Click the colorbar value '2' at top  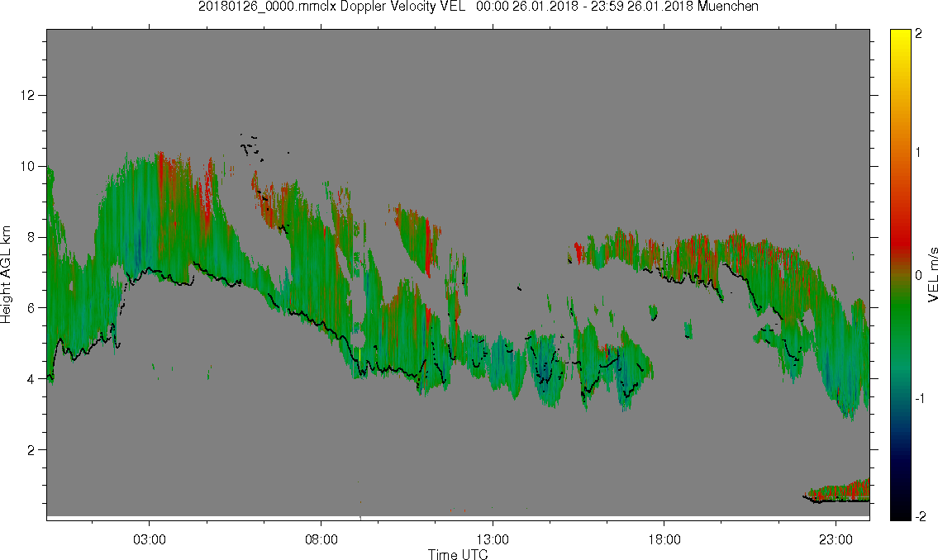[919, 34]
